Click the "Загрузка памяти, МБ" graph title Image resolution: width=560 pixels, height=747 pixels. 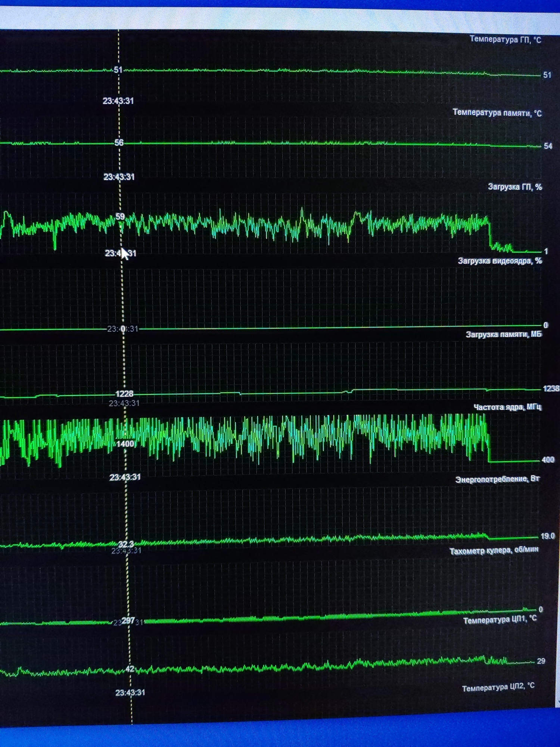pyautogui.click(x=504, y=334)
